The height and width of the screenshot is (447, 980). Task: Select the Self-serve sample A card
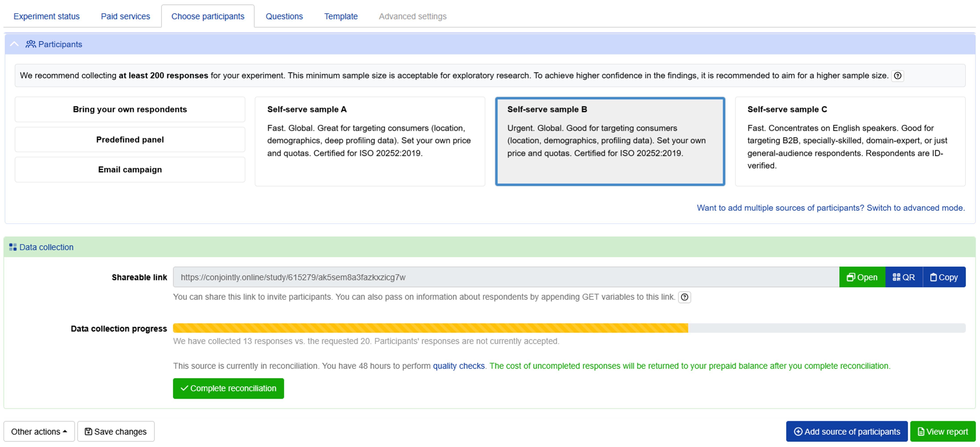click(370, 142)
